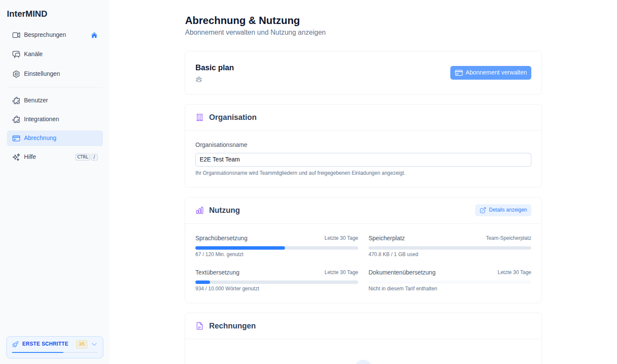Click the puzzle icon beside Integrationen

16,119
